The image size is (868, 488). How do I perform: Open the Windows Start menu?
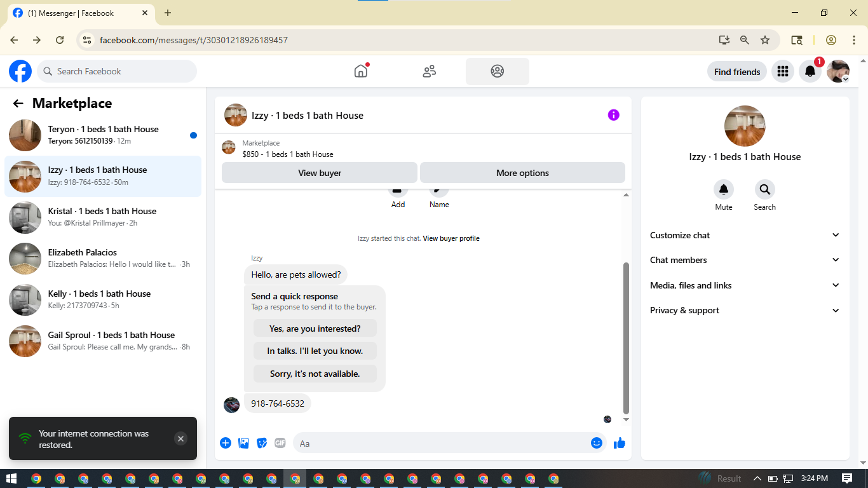coord(11,478)
